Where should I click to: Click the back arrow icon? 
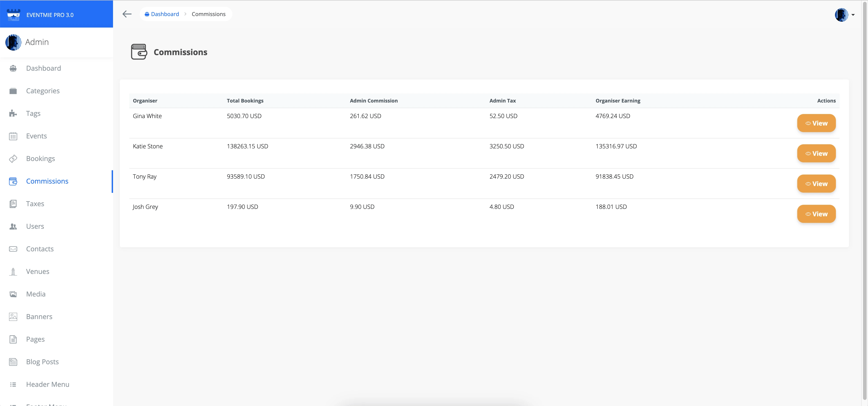[127, 14]
